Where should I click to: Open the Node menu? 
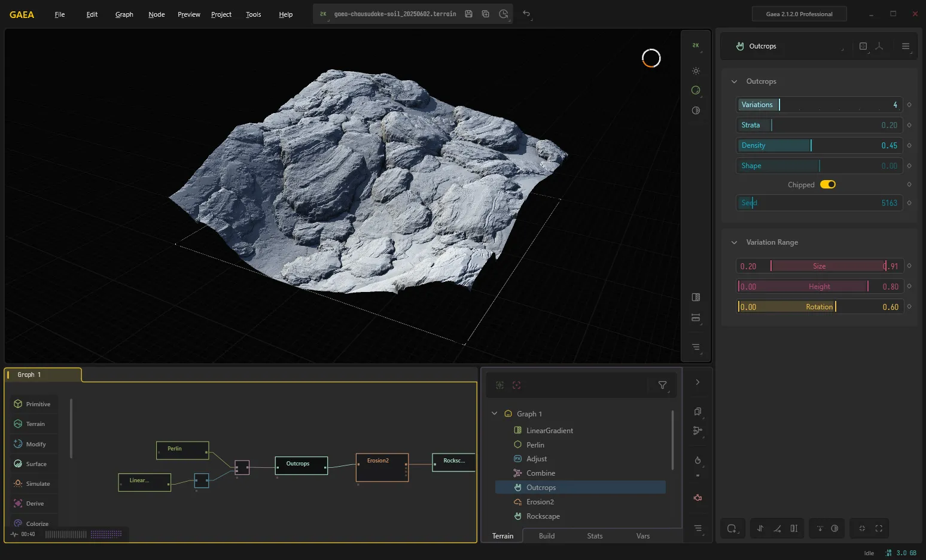coord(157,14)
